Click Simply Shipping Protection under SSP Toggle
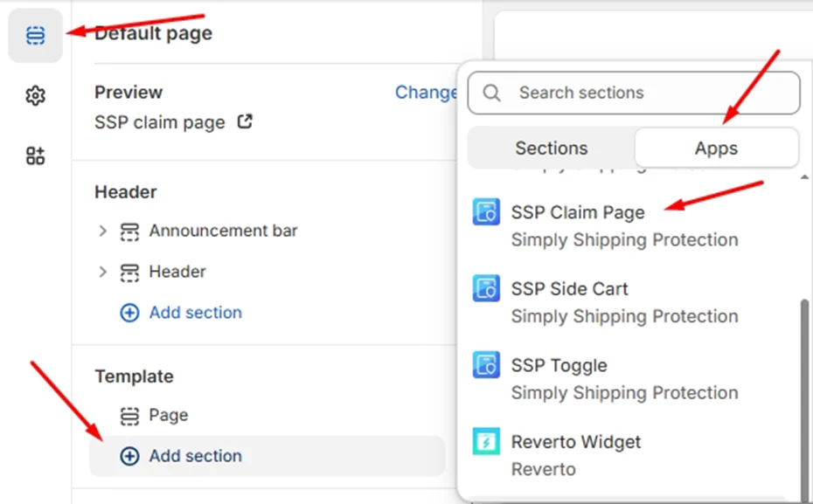The image size is (813, 504). 625,393
